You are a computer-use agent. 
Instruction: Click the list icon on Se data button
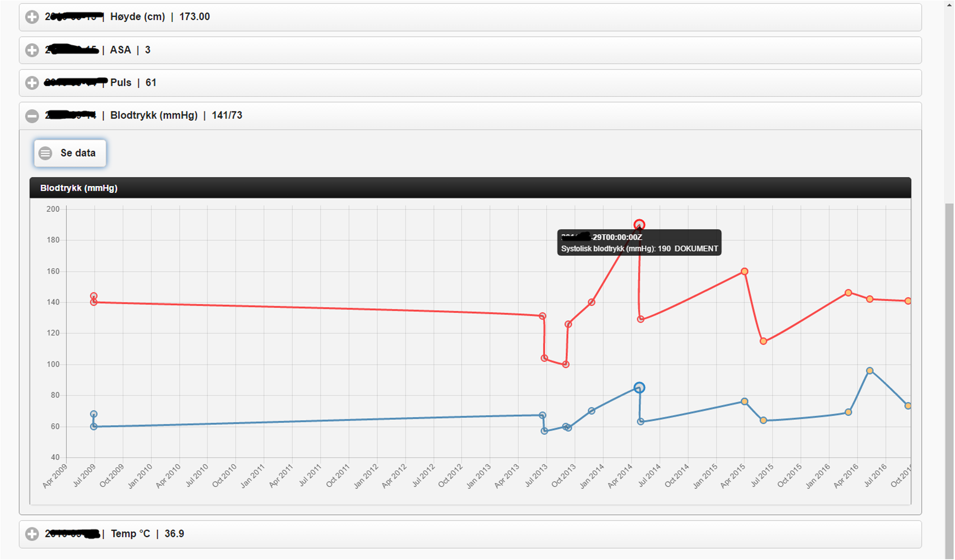[x=45, y=153]
